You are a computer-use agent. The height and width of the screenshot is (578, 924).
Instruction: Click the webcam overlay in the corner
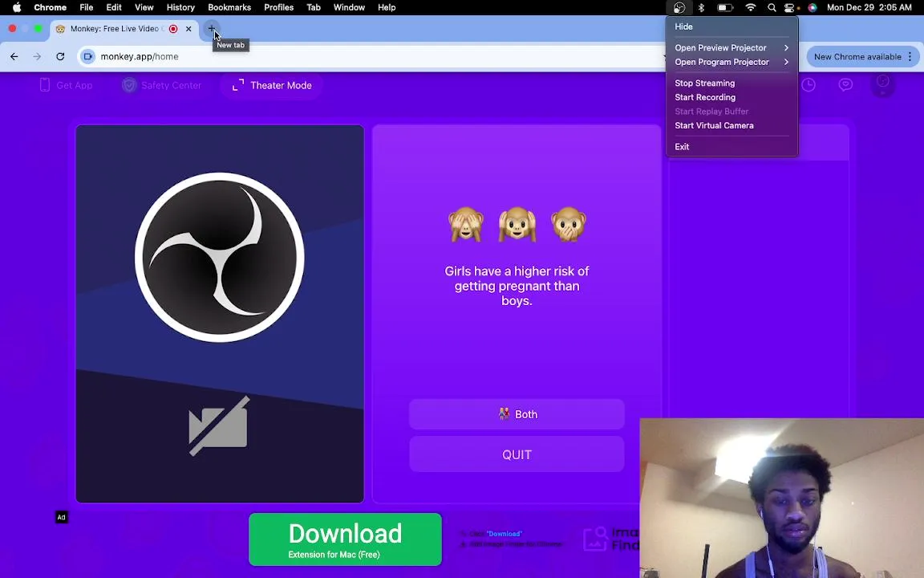click(x=781, y=498)
